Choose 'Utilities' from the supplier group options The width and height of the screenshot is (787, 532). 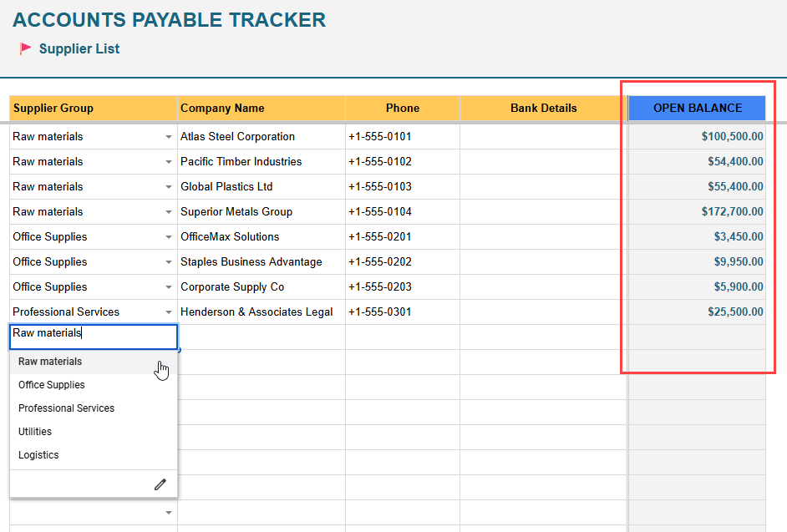(x=36, y=432)
